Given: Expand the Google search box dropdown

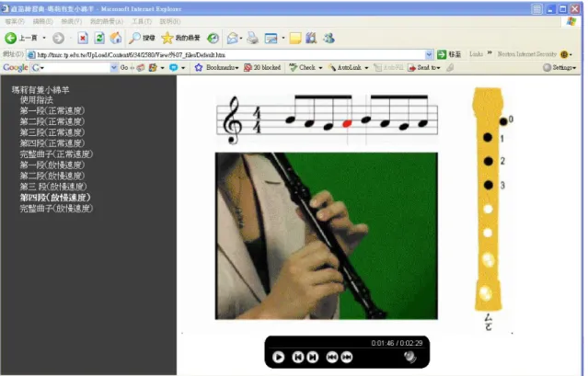Looking at the screenshot, I should (x=113, y=67).
